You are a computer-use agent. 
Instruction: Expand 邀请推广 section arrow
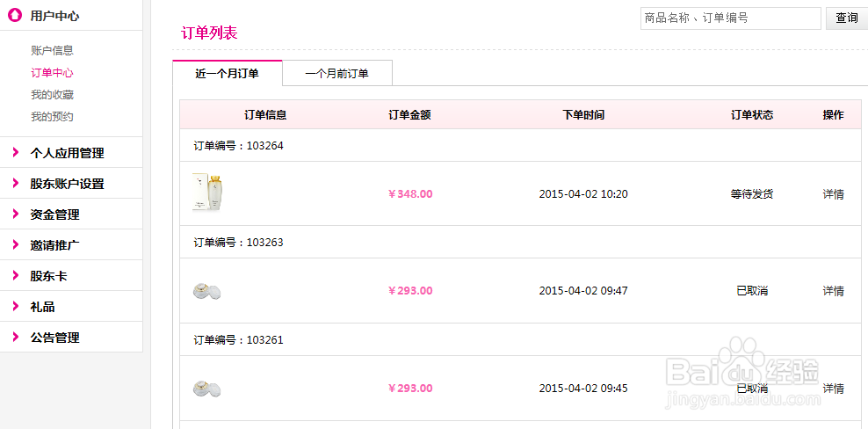(x=16, y=245)
